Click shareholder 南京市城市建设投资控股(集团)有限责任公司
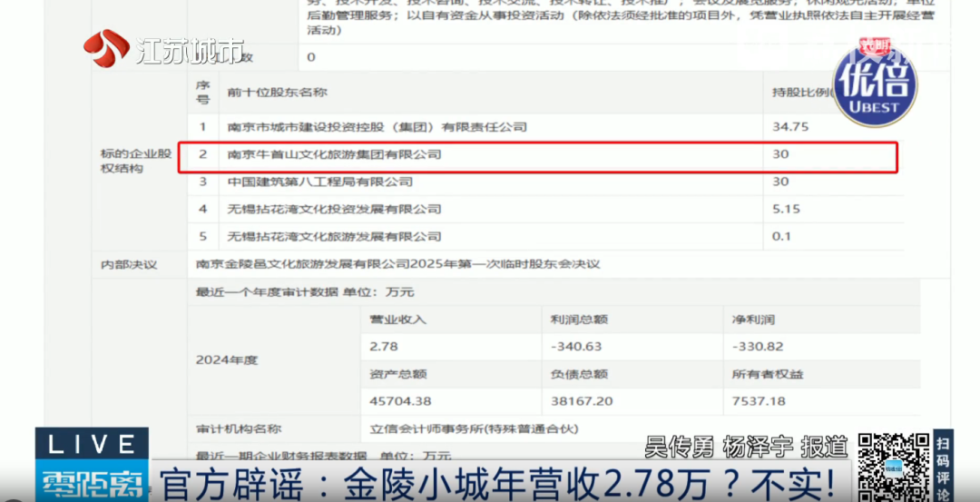This screenshot has width=980, height=502. [377, 127]
